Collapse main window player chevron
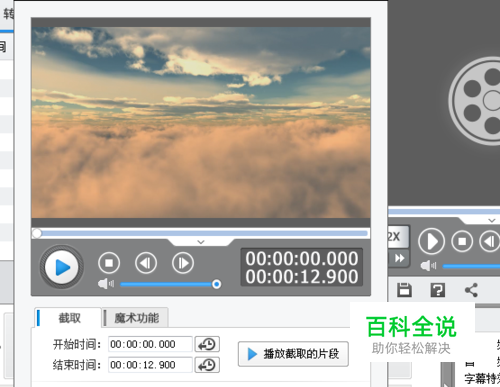Screen dimensions: 500x387 pyautogui.click(x=491, y=220)
